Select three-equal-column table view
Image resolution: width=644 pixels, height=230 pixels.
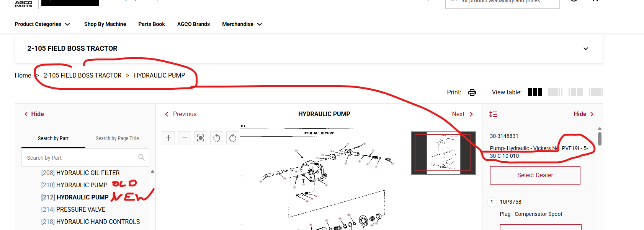[x=535, y=92]
